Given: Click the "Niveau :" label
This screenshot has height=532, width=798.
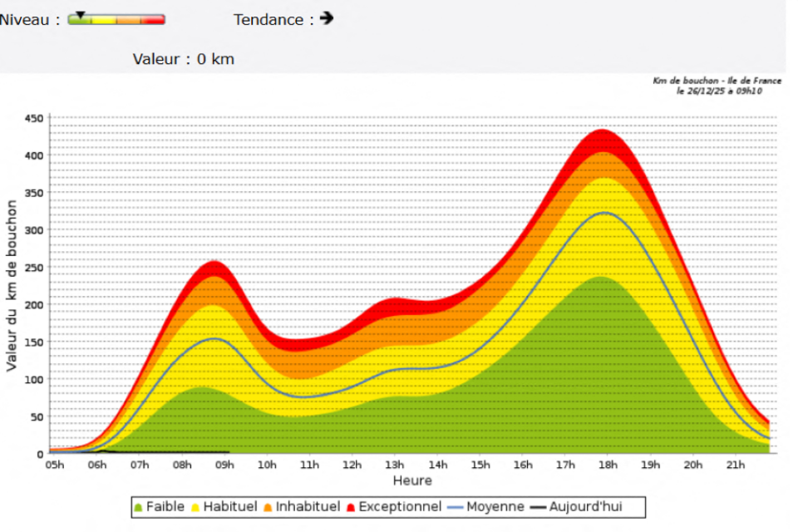Looking at the screenshot, I should point(30,20).
